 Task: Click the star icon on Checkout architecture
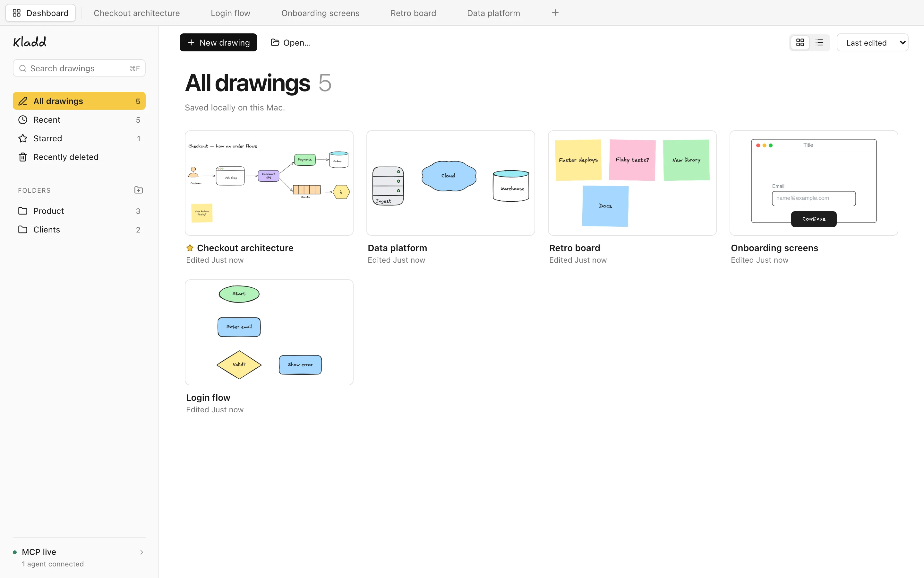(x=190, y=248)
